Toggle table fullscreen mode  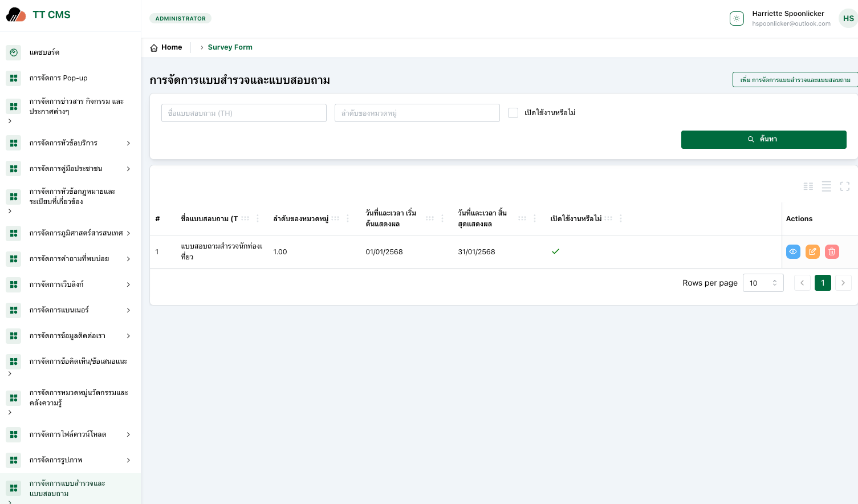[845, 186]
